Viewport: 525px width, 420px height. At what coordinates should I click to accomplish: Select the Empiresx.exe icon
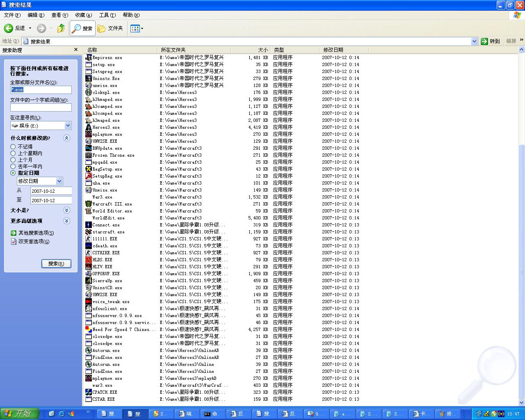click(89, 57)
